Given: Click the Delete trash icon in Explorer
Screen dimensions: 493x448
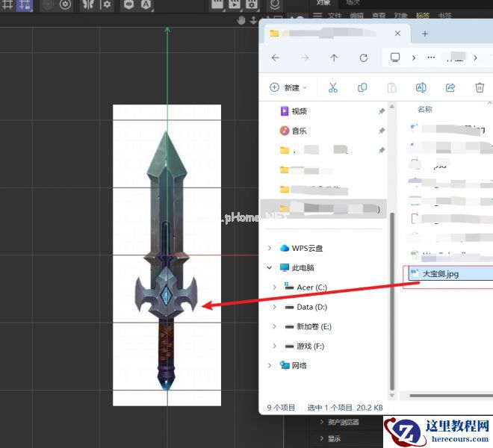Looking at the screenshot, I should pyautogui.click(x=480, y=87).
